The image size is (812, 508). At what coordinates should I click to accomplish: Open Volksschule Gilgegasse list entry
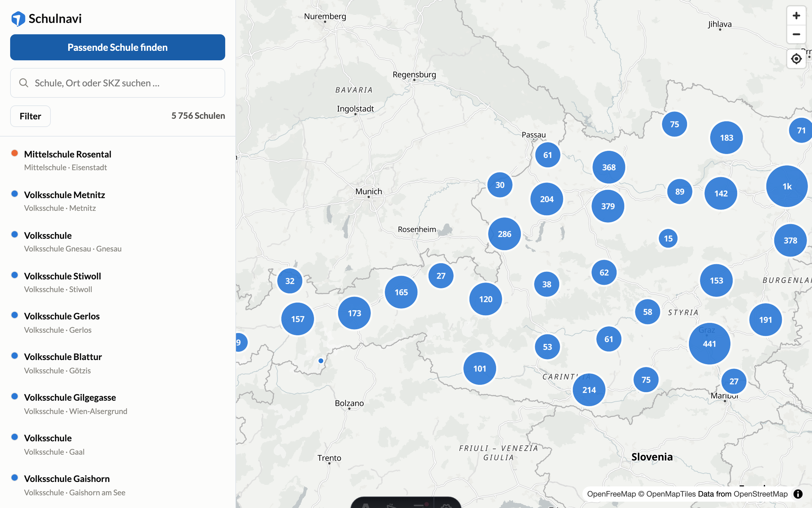tap(117, 404)
